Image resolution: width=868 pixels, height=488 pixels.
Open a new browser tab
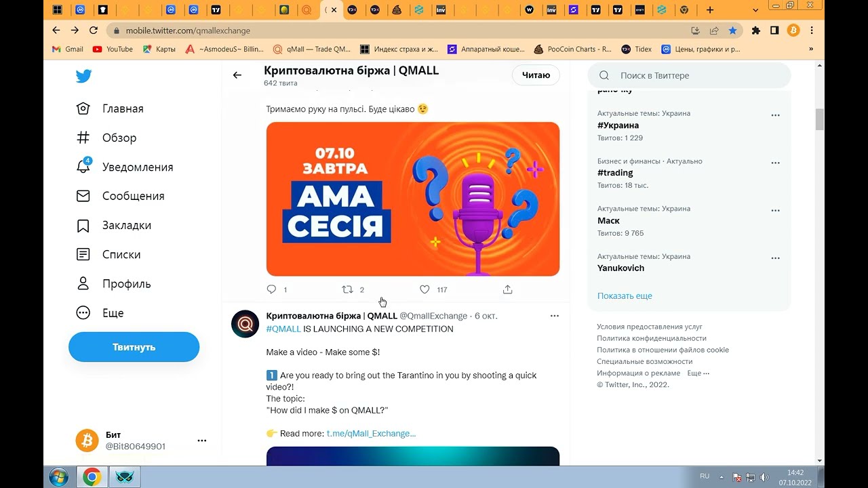pyautogui.click(x=710, y=9)
